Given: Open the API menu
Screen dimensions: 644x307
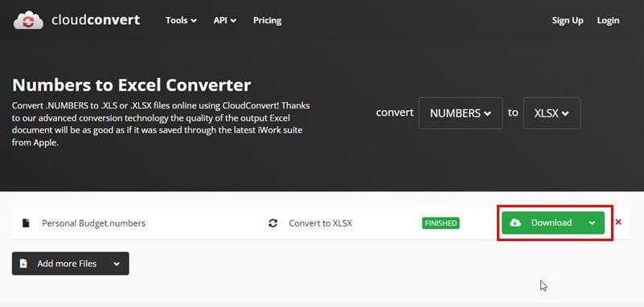Looking at the screenshot, I should [x=224, y=21].
